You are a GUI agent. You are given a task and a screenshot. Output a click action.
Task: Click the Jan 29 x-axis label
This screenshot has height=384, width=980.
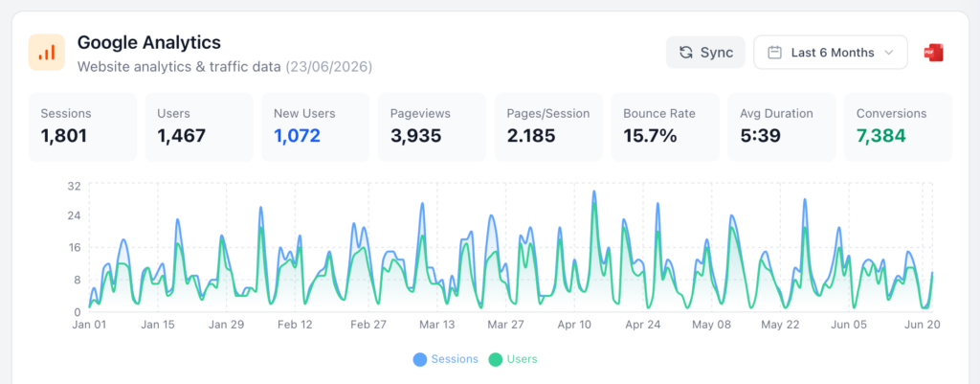227,325
